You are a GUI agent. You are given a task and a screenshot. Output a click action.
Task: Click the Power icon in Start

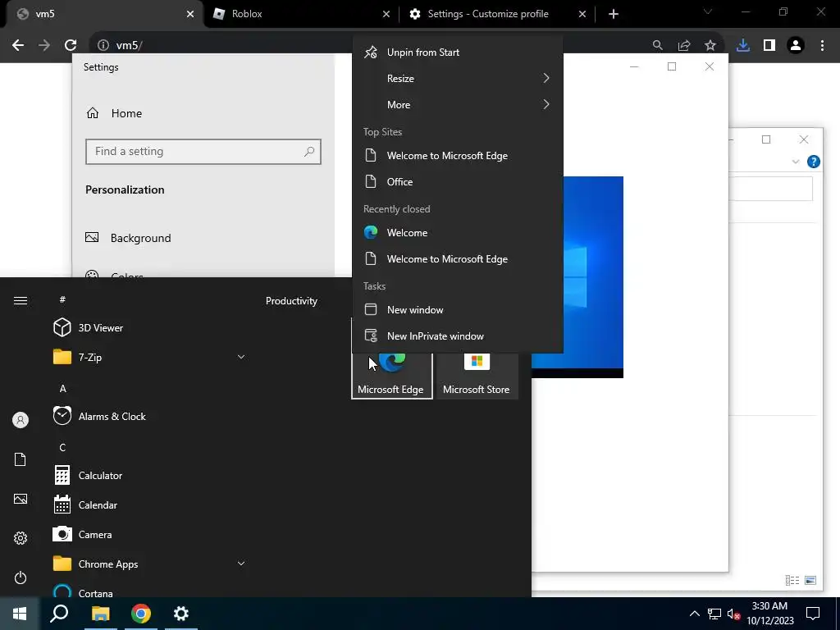[x=21, y=577]
